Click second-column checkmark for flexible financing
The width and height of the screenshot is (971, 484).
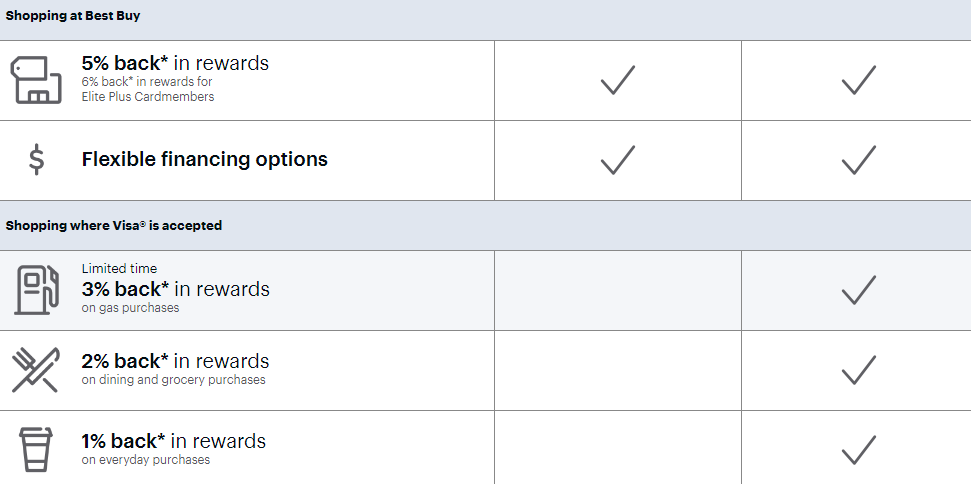tap(858, 160)
